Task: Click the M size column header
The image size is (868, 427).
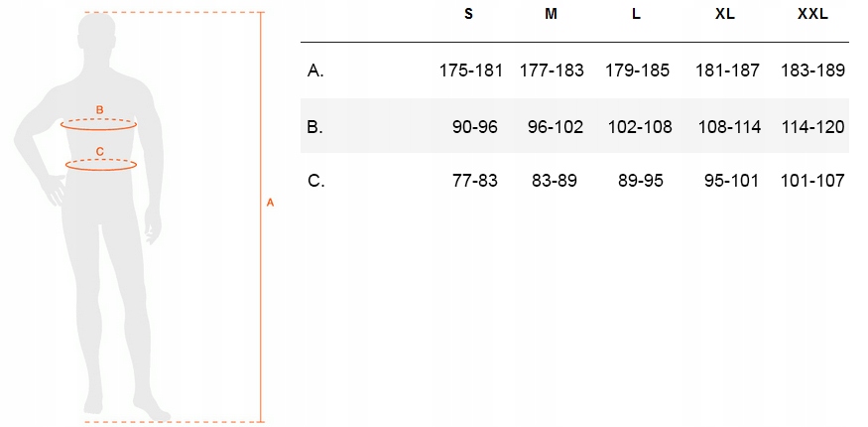Action: coord(551,15)
